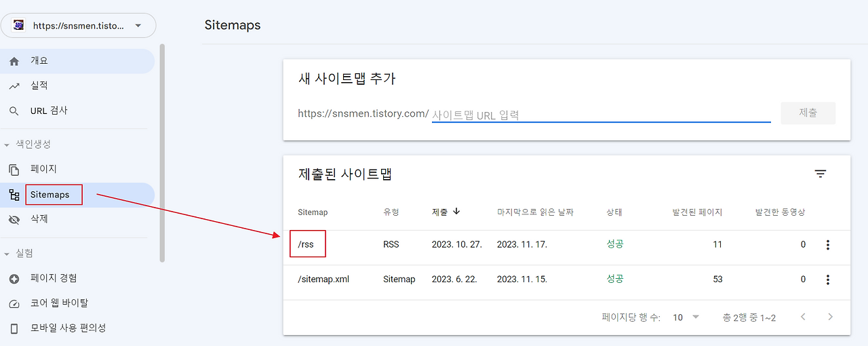Sort by 발견된 페이지 column header
The height and width of the screenshot is (346, 868).
tap(697, 212)
